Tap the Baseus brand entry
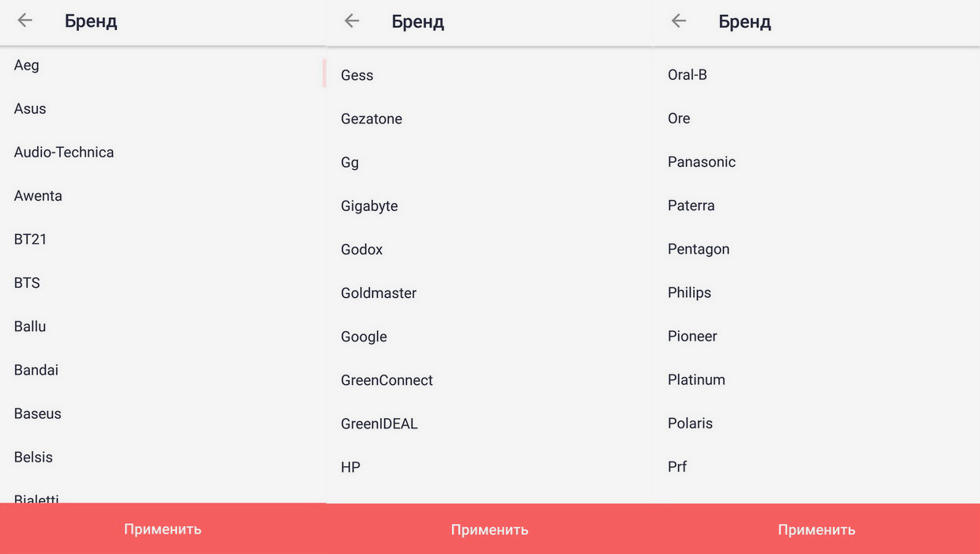Screen dimensions: 980x554 point(38,413)
